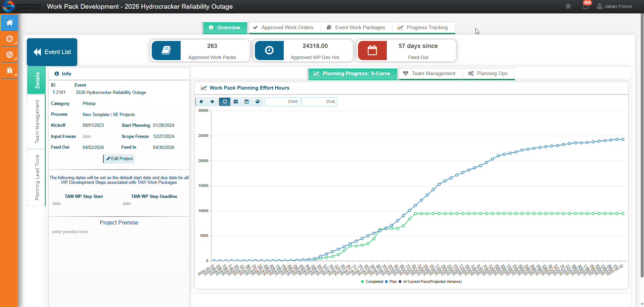This screenshot has width=644, height=307.
Task: Open the Progress Tracking tab
Action: (x=423, y=28)
